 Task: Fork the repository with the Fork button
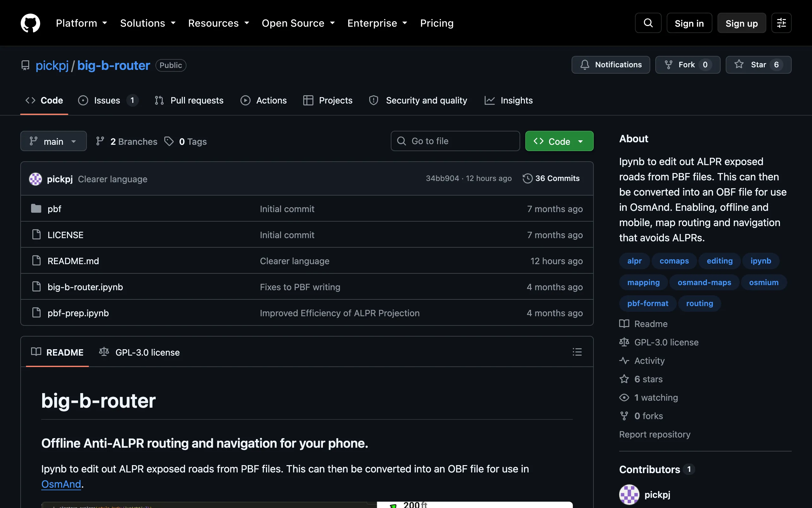point(688,64)
